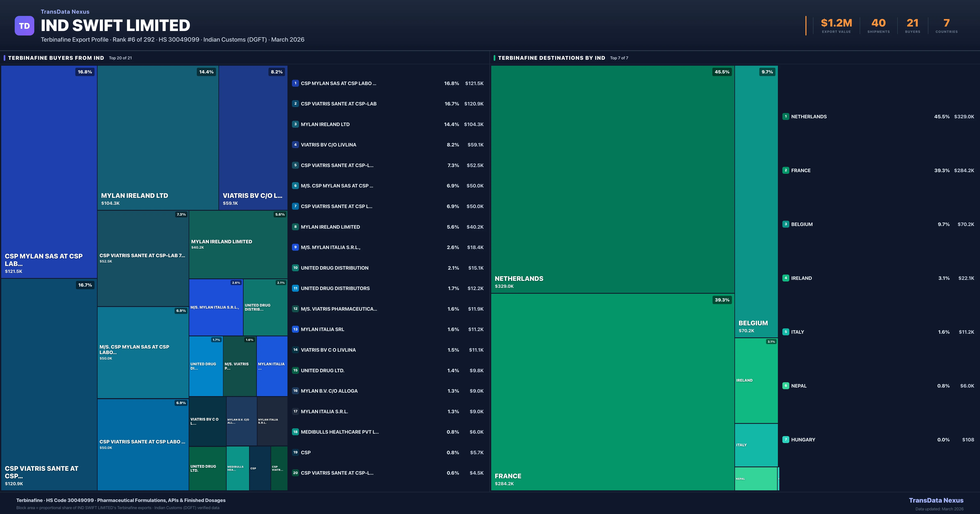This screenshot has width=980, height=514.
Task: Click the BELGIUM treemap tile
Action: (x=756, y=202)
